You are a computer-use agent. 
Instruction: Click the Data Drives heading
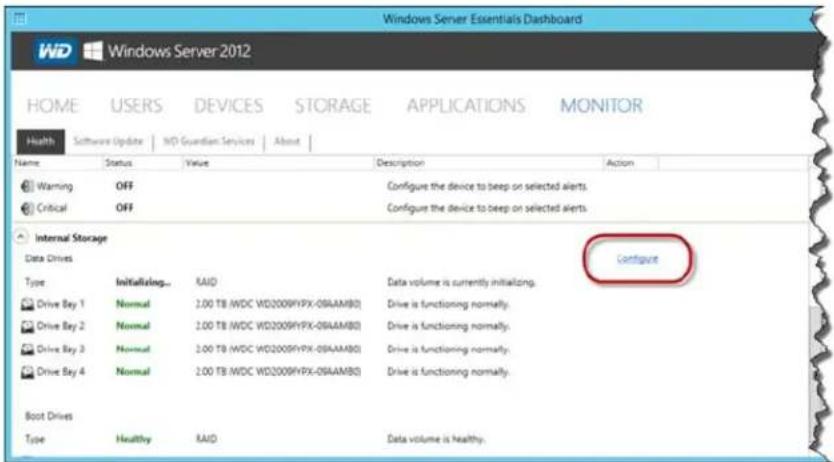[x=48, y=258]
